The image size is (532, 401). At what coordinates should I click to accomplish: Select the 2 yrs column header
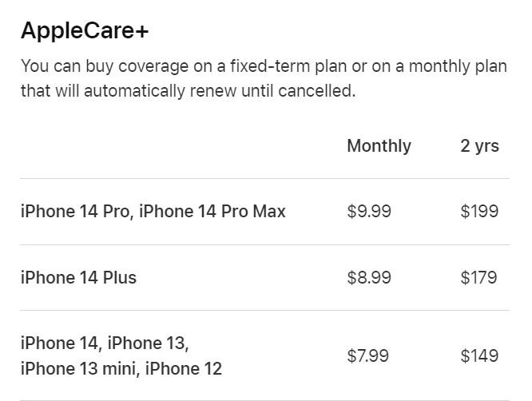[480, 146]
